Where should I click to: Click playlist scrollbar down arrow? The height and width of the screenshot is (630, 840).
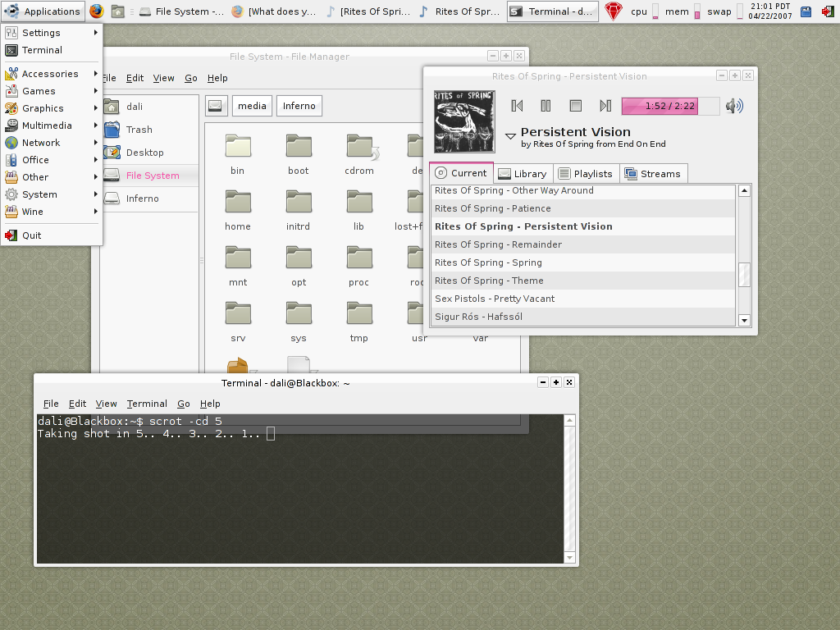click(x=744, y=321)
